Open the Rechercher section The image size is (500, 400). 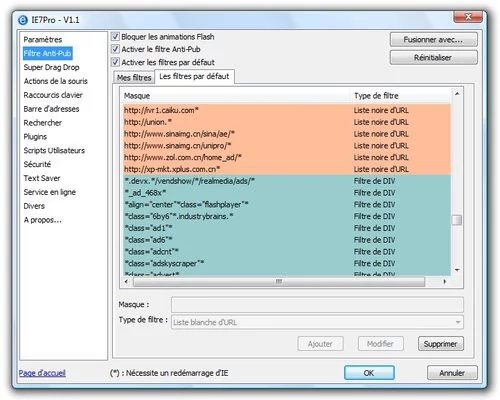(x=43, y=123)
